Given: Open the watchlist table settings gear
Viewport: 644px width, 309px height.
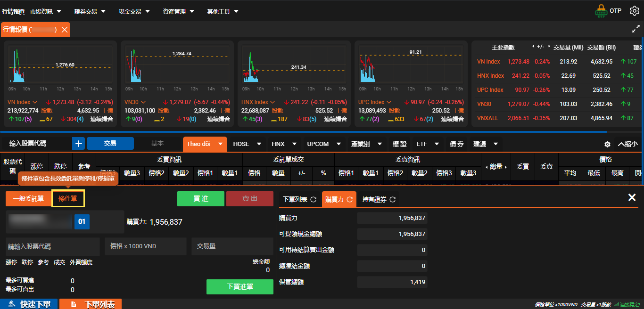Looking at the screenshot, I should [x=607, y=144].
